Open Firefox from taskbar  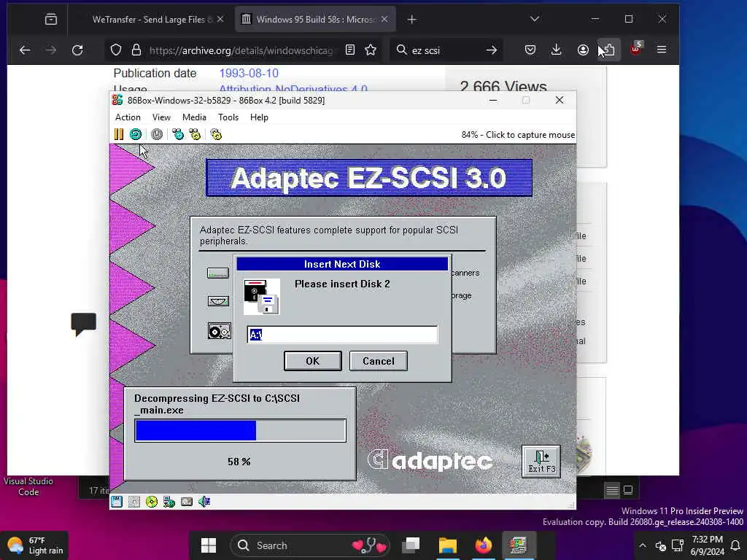[483, 545]
